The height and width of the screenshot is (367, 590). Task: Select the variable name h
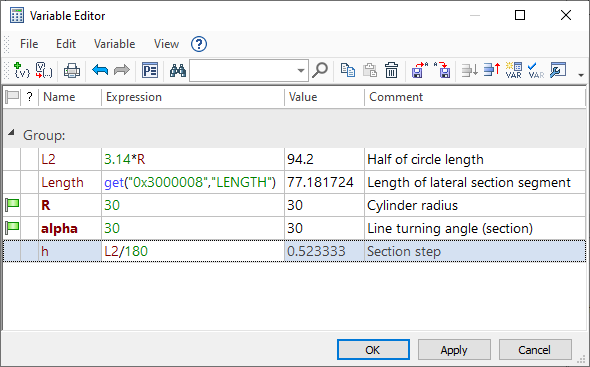click(45, 251)
